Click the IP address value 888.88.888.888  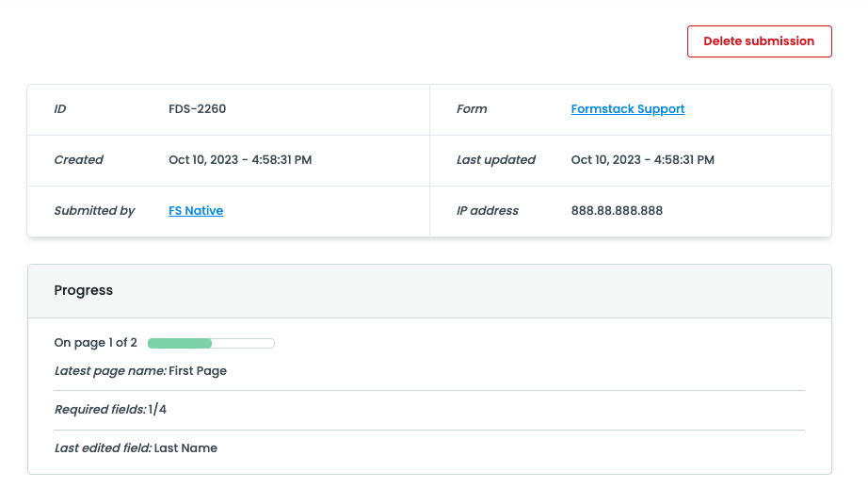pos(617,211)
